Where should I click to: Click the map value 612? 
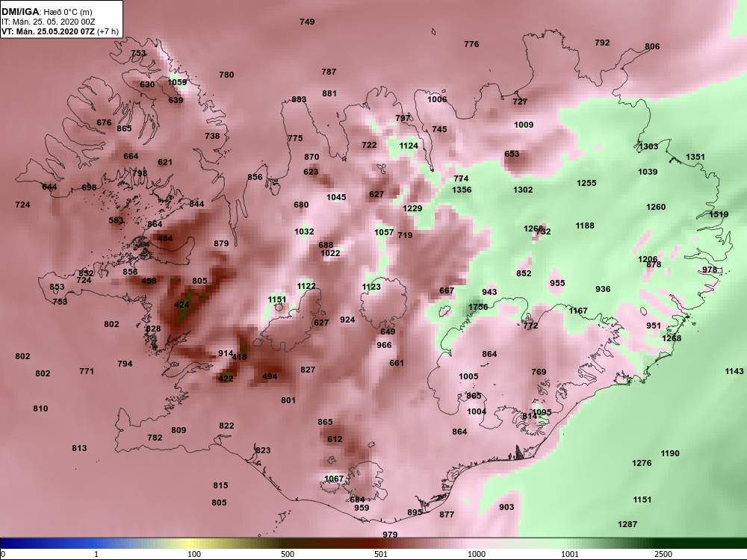(x=335, y=440)
